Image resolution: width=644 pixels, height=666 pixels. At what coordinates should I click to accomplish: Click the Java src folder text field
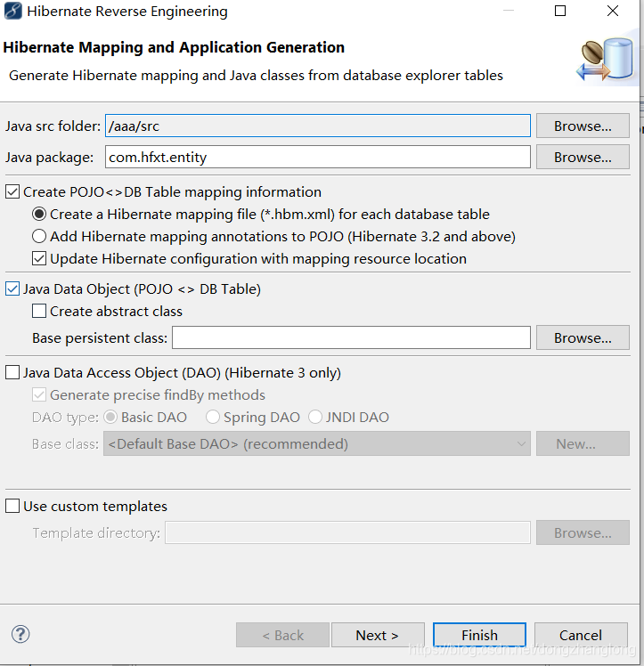318,126
